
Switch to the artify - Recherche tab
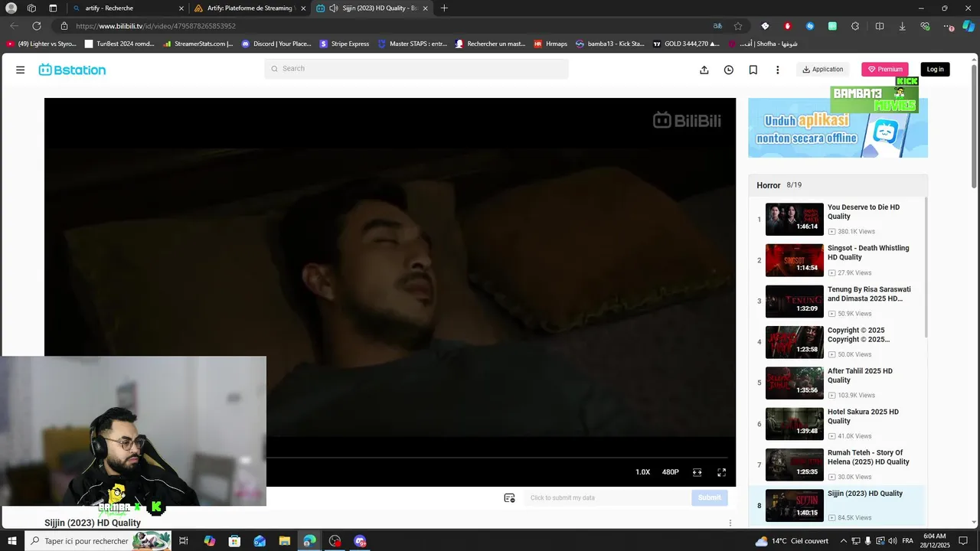click(x=126, y=8)
